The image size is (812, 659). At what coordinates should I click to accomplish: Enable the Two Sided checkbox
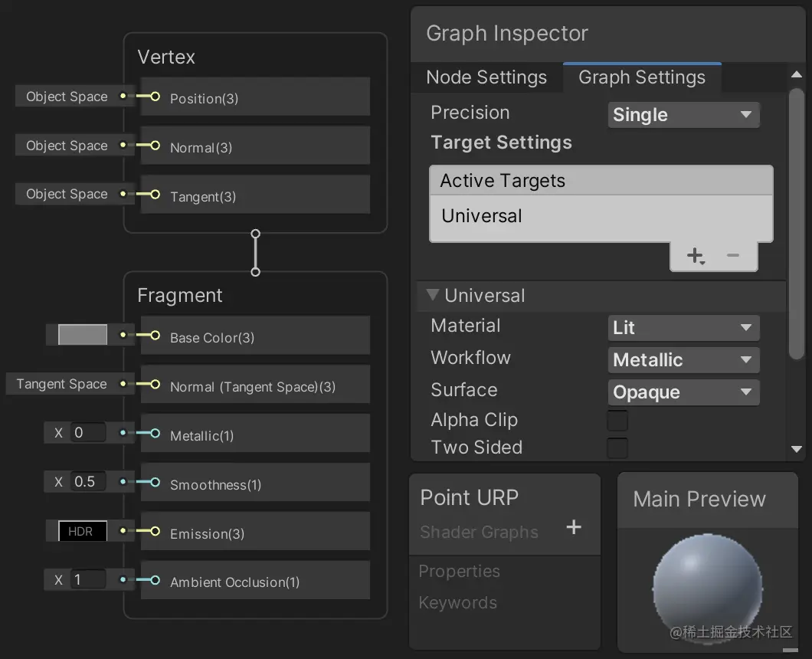click(617, 448)
